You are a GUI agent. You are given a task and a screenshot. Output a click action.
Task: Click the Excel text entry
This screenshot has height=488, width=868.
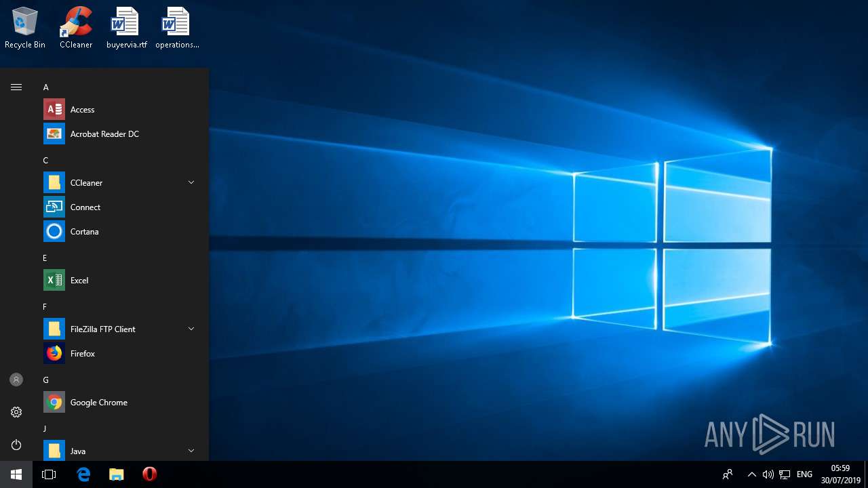click(79, 281)
